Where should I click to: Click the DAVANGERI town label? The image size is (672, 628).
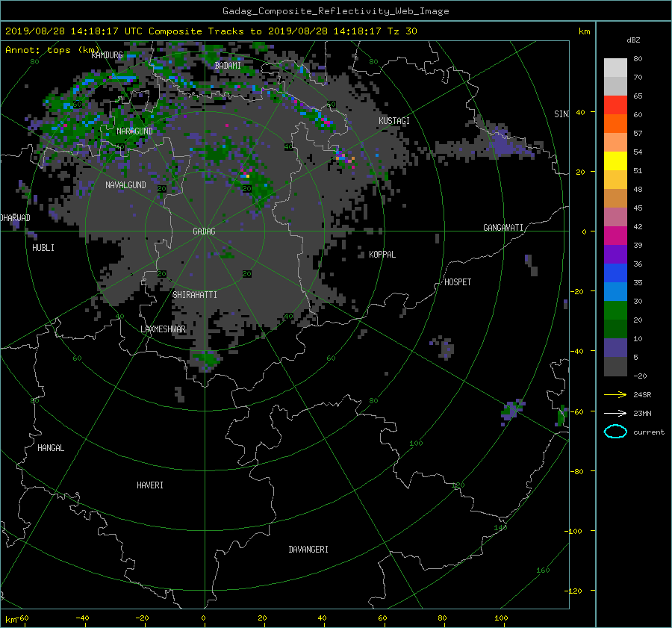click(x=308, y=549)
